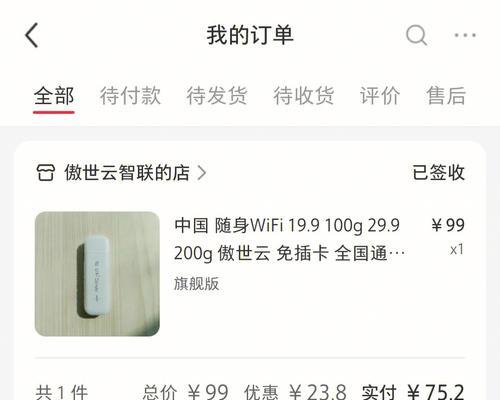This screenshot has height=400, width=500.
Task: Go back using the left arrow
Action: [x=32, y=35]
